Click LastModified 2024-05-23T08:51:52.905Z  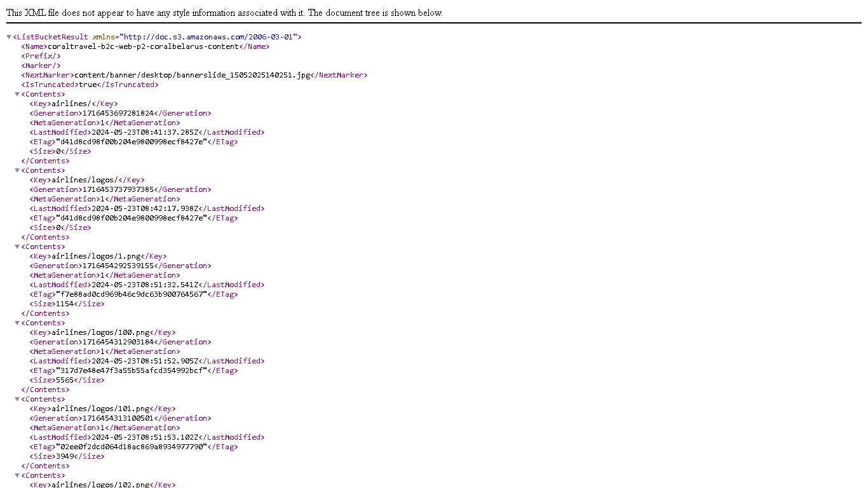[x=146, y=361]
